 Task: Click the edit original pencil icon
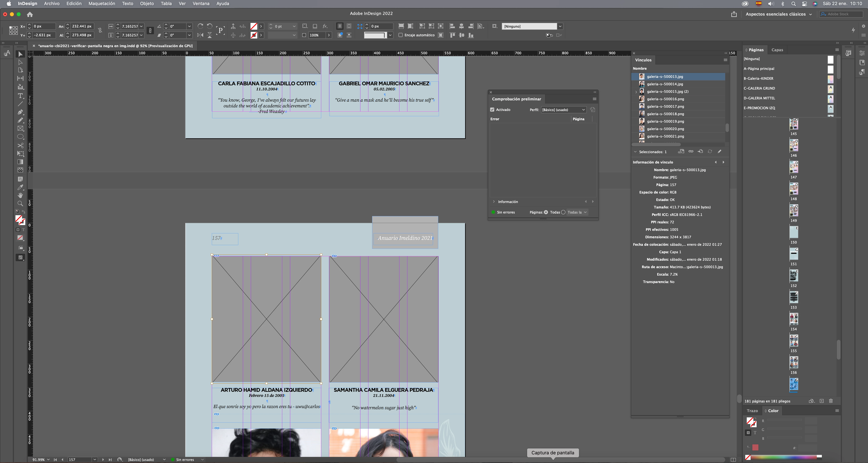pos(719,151)
